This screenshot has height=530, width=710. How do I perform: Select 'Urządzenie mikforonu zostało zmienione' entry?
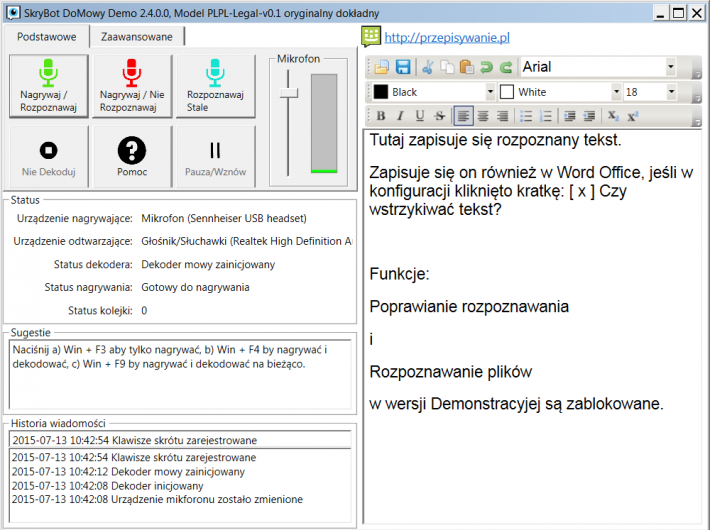157,499
